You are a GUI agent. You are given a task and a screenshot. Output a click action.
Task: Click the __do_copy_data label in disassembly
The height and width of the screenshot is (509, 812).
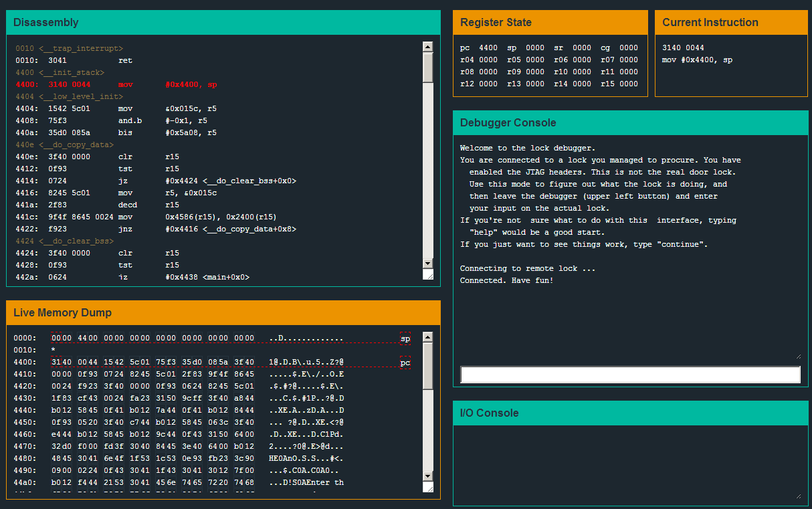click(76, 145)
